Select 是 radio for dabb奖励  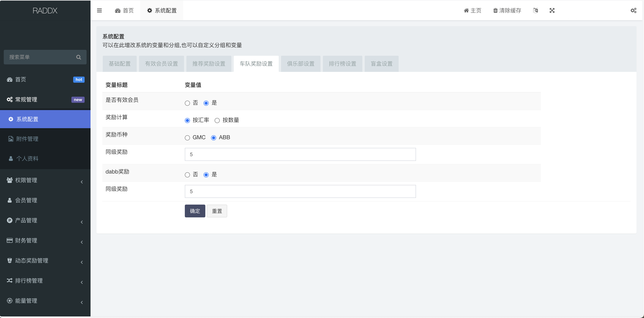(206, 175)
